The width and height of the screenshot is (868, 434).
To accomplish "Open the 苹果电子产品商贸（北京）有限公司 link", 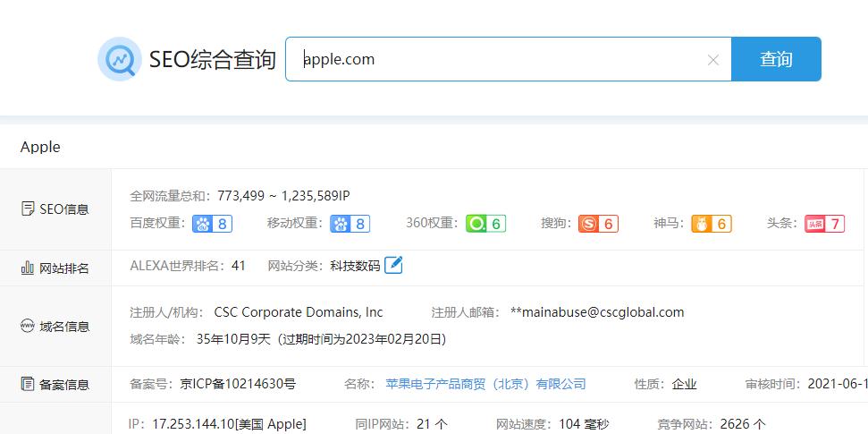I will [485, 384].
